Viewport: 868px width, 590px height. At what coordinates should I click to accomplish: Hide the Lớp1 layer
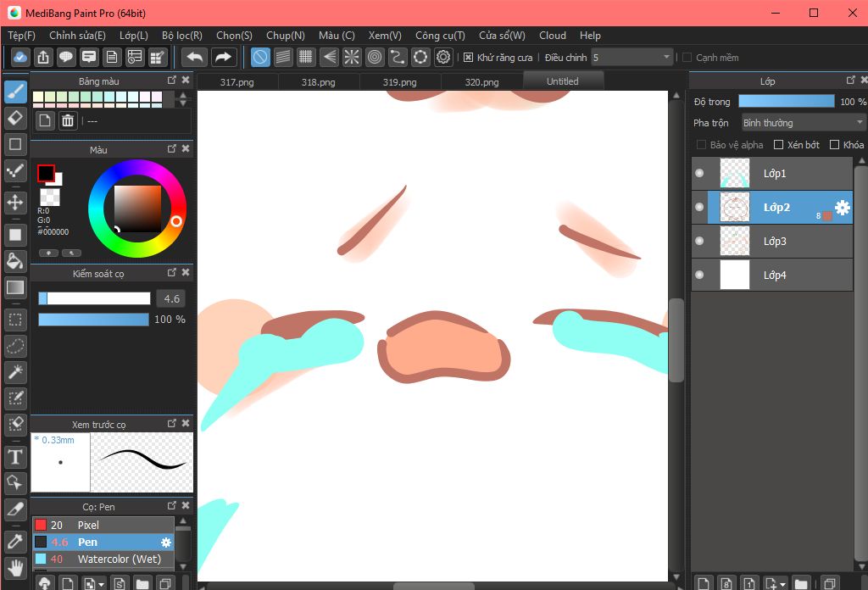click(x=699, y=173)
